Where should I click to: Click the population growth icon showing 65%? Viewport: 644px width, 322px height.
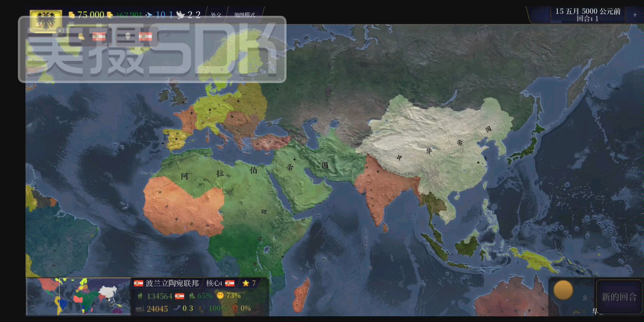click(192, 296)
